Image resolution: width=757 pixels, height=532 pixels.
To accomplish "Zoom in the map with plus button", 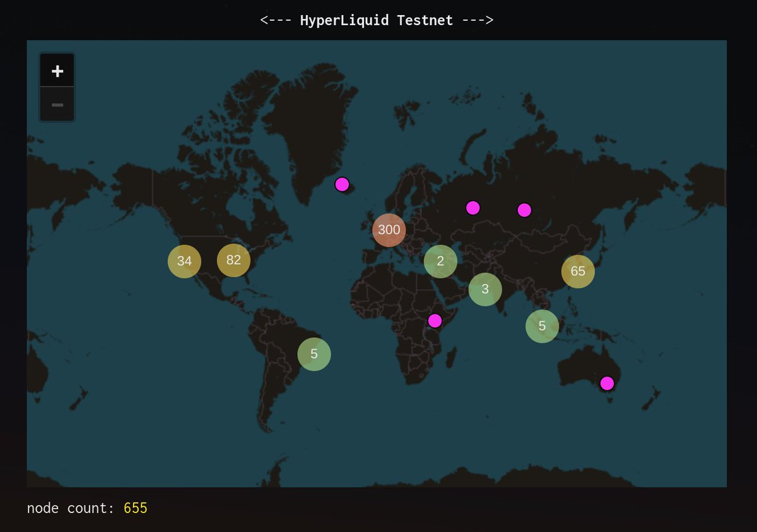I will pyautogui.click(x=57, y=71).
